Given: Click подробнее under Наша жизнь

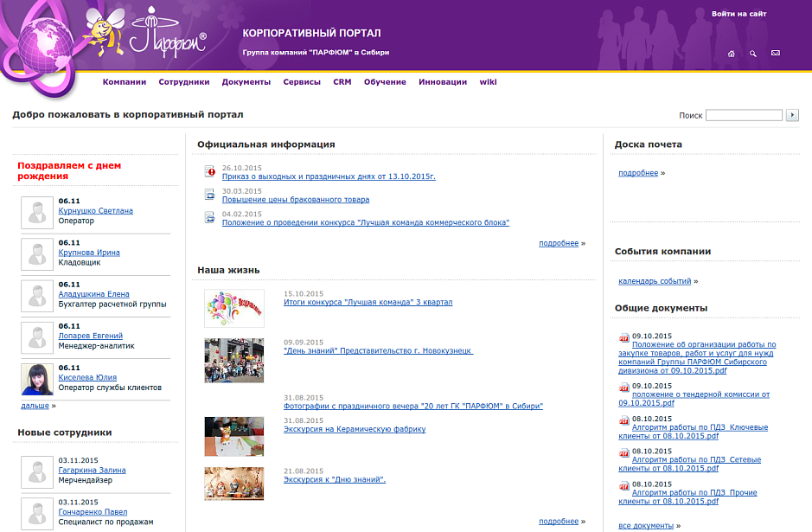Looking at the screenshot, I should 559,522.
